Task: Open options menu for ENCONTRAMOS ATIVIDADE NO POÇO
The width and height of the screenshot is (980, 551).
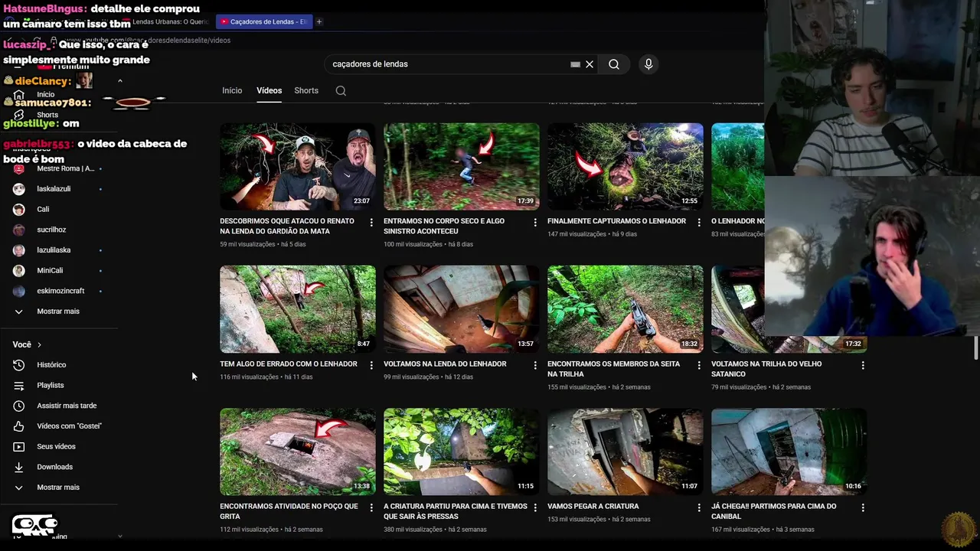Action: click(371, 507)
